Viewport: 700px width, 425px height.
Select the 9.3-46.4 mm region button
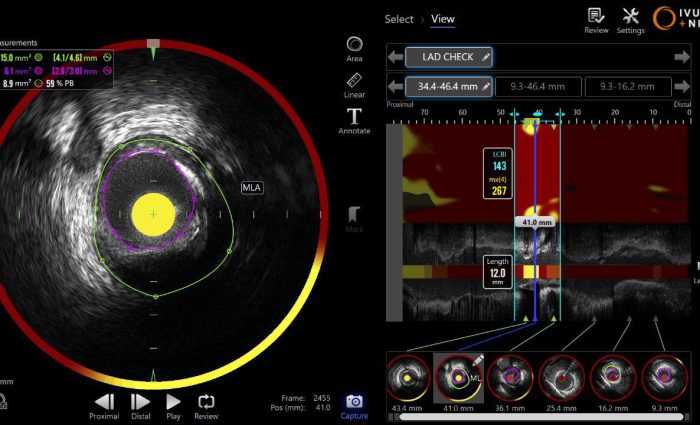(x=538, y=87)
